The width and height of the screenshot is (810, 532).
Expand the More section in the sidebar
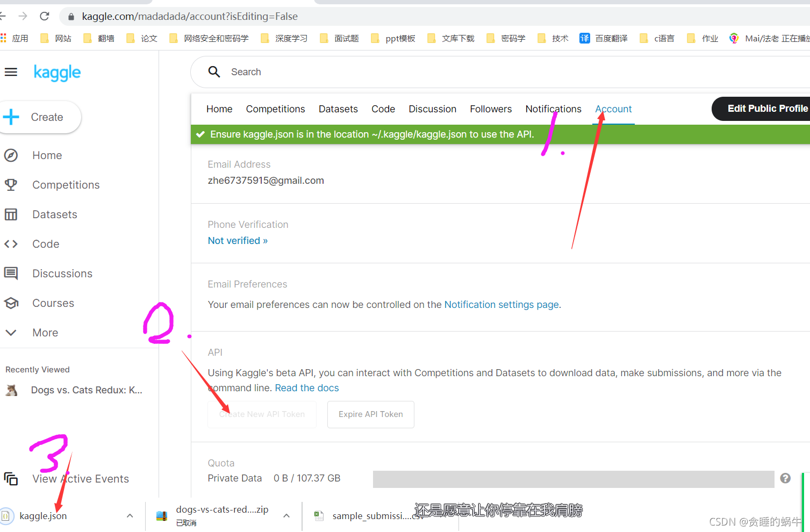[45, 333]
